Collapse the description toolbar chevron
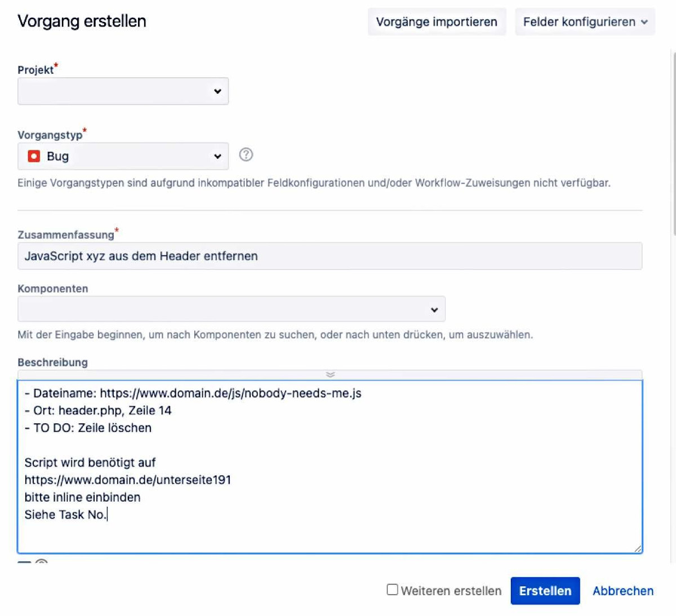 coord(330,375)
